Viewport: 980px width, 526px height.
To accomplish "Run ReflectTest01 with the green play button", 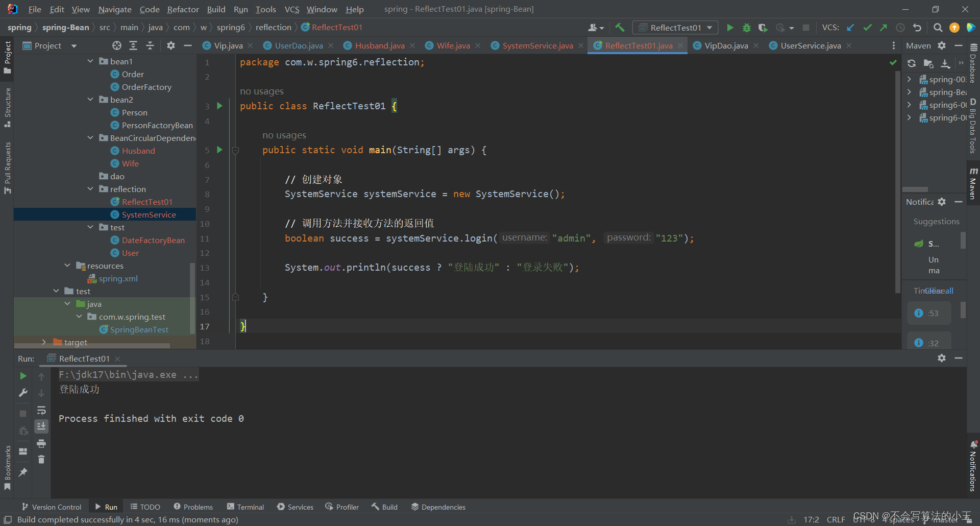I will coord(730,28).
